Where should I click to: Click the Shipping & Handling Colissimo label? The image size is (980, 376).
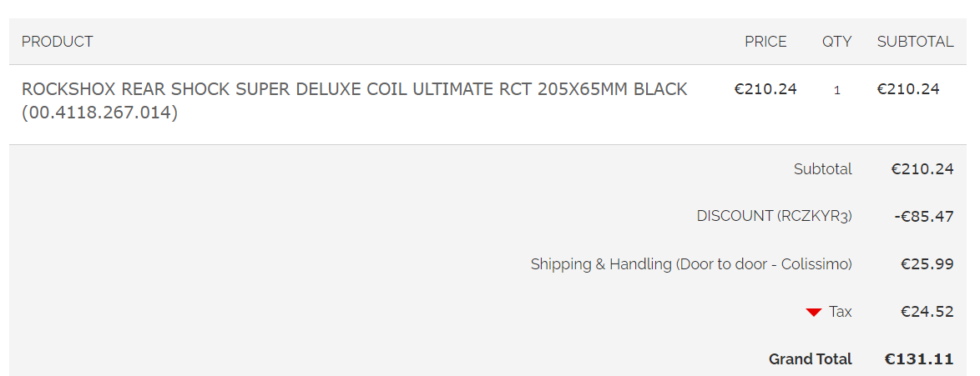pos(690,264)
